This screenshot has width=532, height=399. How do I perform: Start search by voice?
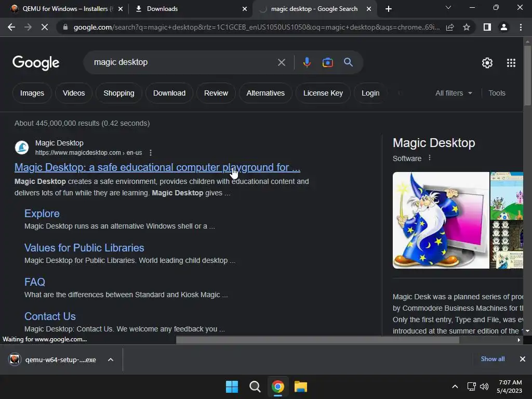point(307,62)
